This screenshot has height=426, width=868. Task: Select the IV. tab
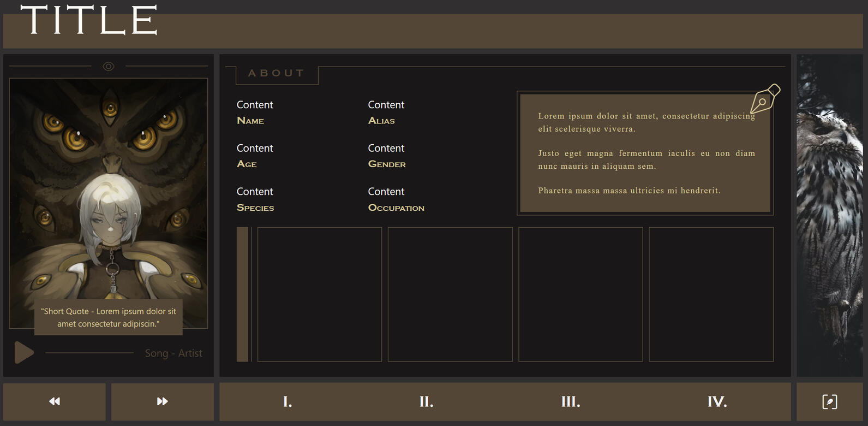tap(717, 402)
